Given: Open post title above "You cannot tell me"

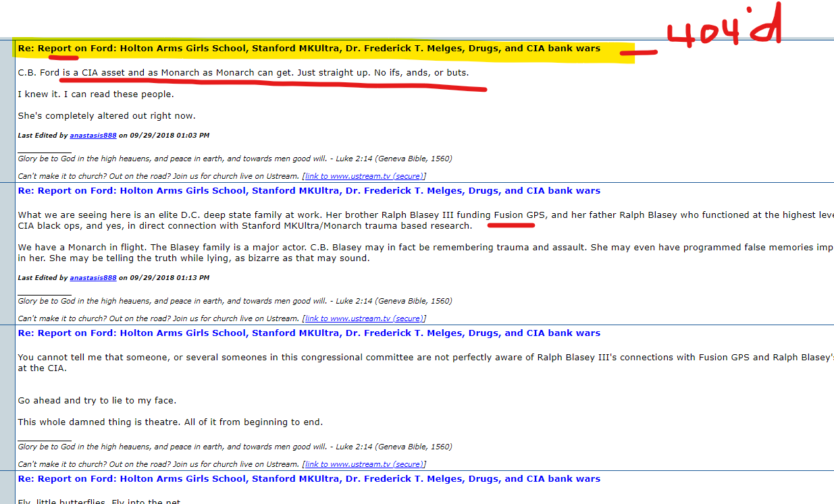Looking at the screenshot, I should point(309,333).
